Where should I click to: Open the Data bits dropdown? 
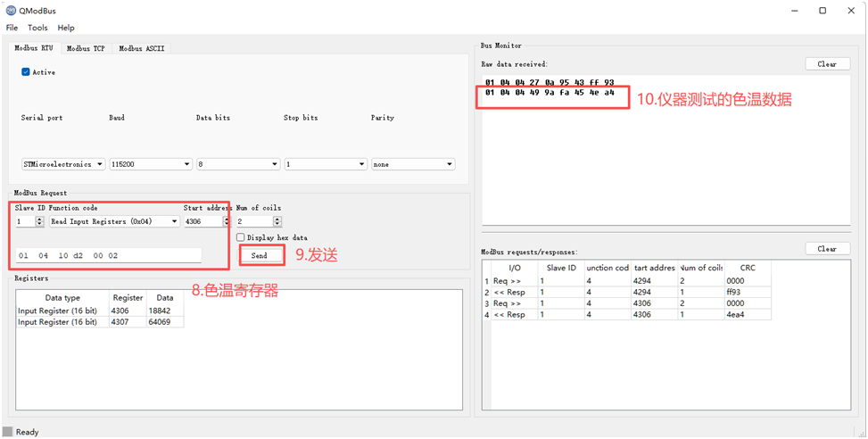(237, 164)
